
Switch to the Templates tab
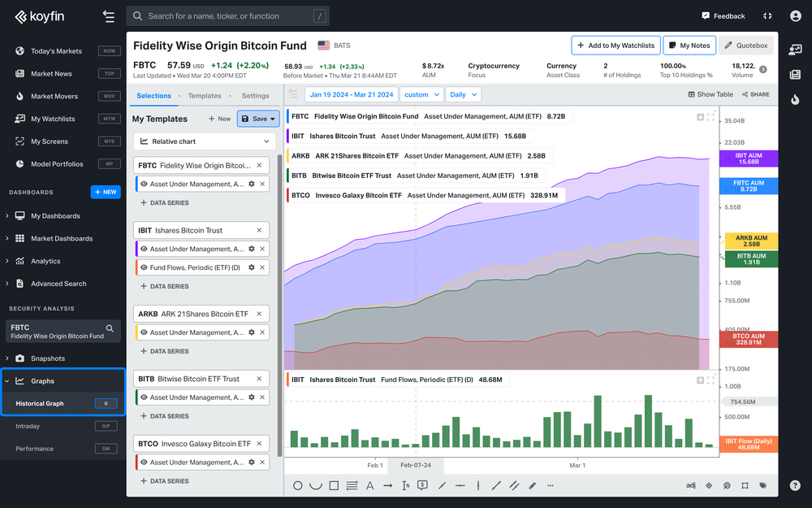point(205,95)
